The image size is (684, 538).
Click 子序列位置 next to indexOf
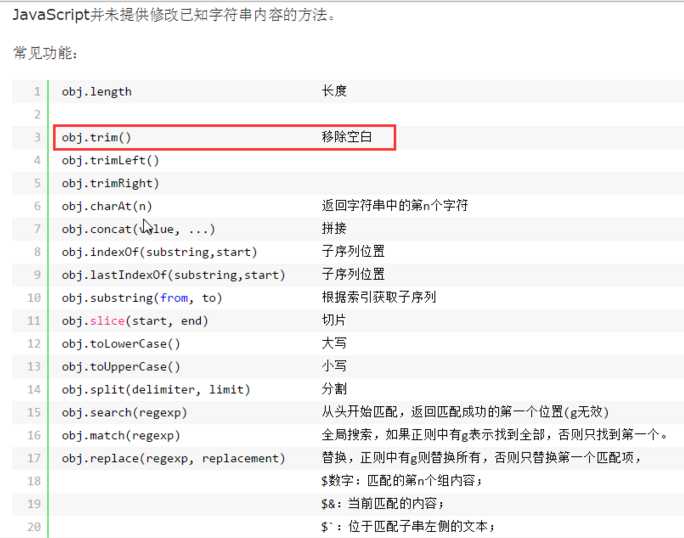point(353,251)
